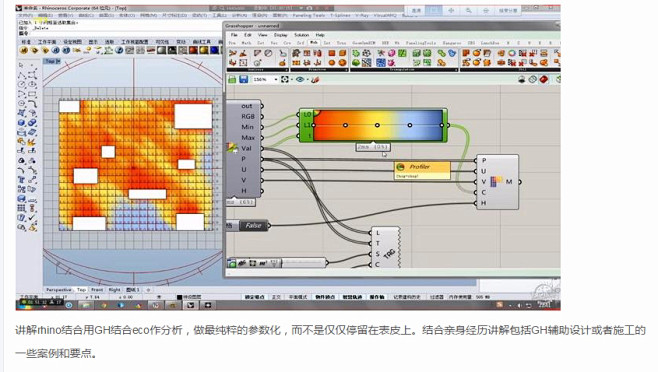Click the number slider at canvas bottom

(276, 263)
